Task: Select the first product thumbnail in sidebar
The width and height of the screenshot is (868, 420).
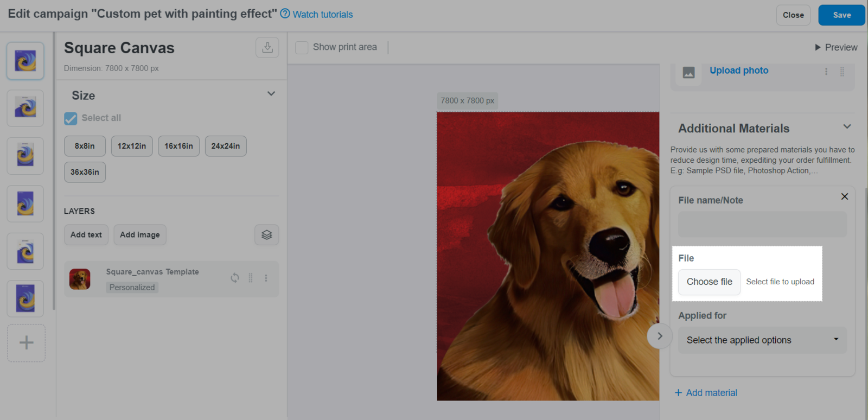Action: [x=25, y=61]
